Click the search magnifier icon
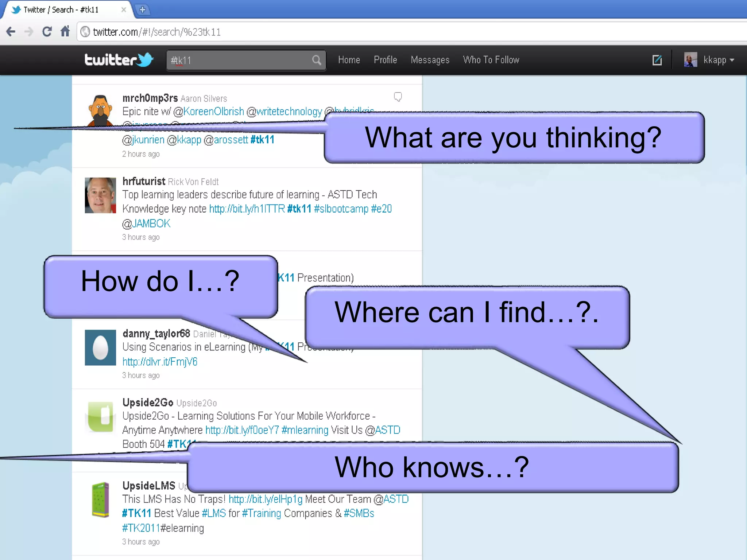Viewport: 747px width, 560px height. click(317, 60)
